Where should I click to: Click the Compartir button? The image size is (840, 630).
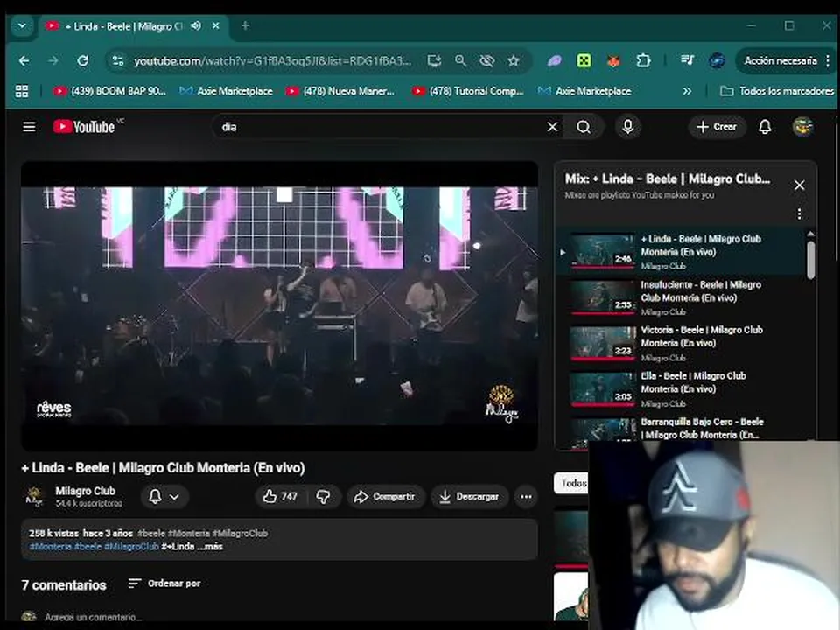point(385,497)
